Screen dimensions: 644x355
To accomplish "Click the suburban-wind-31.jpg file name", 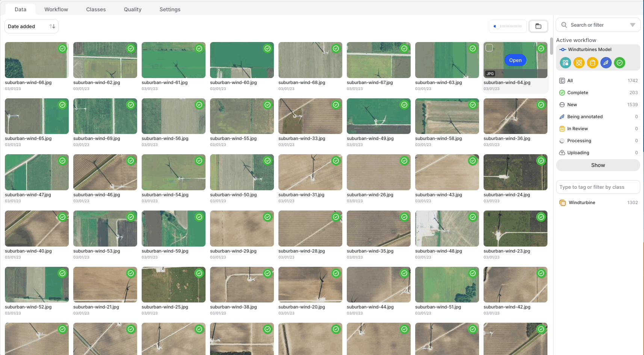I will click(x=301, y=195).
